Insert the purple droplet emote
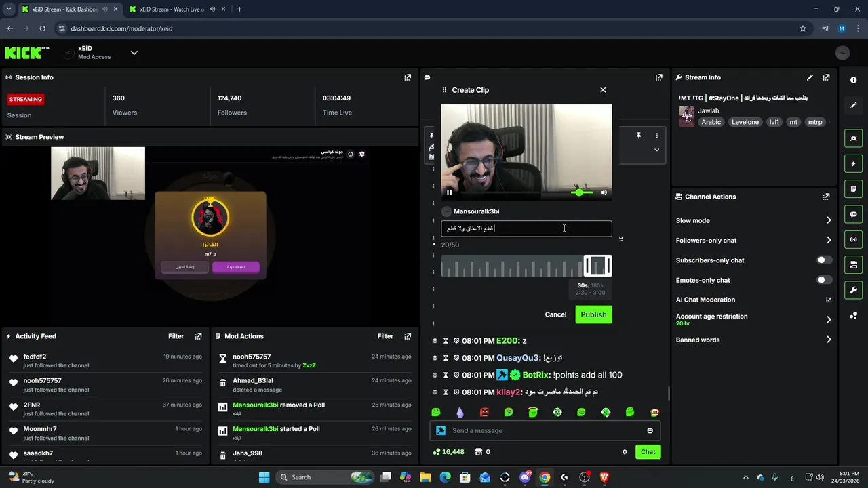 pos(460,412)
